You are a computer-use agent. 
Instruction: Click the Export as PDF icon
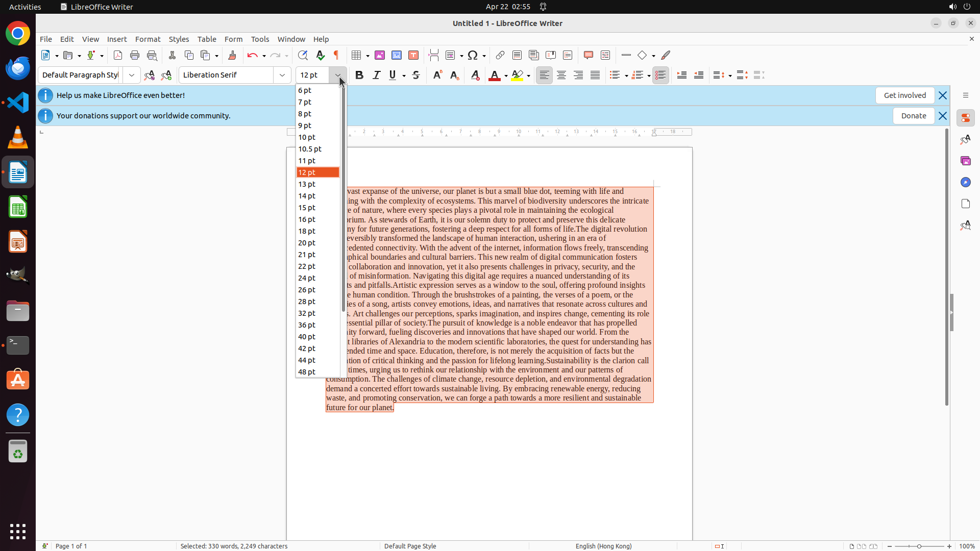tap(118, 55)
